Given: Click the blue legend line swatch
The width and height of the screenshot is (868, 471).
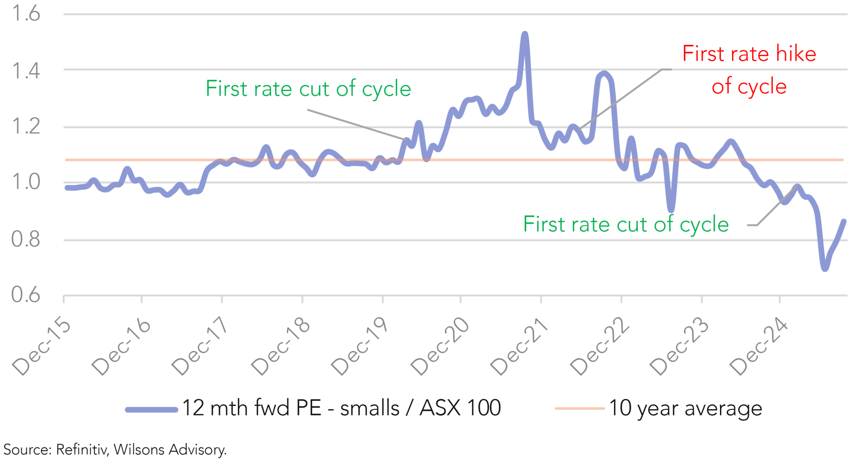Looking at the screenshot, I should [151, 410].
